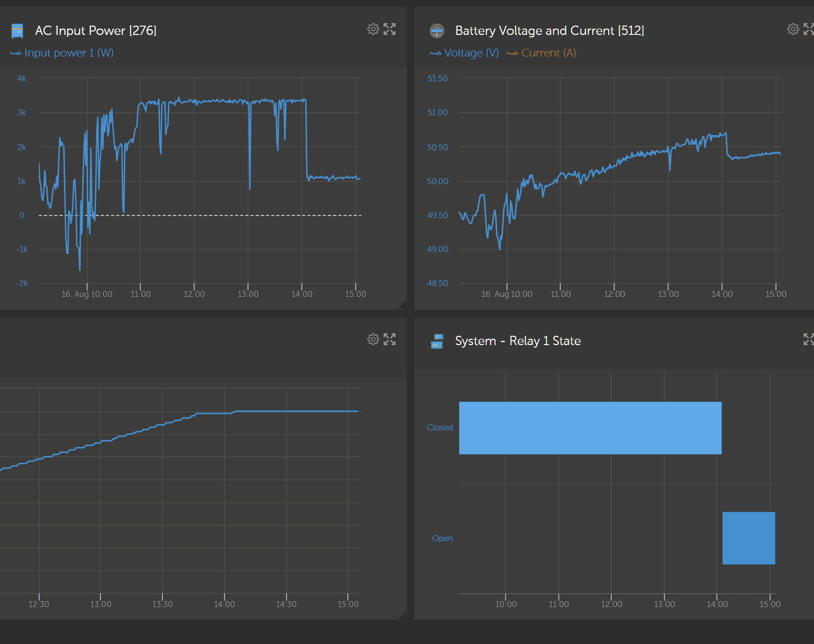The image size is (814, 644).
Task: Expand AC Input Power widget to fullscreen
Action: (389, 29)
